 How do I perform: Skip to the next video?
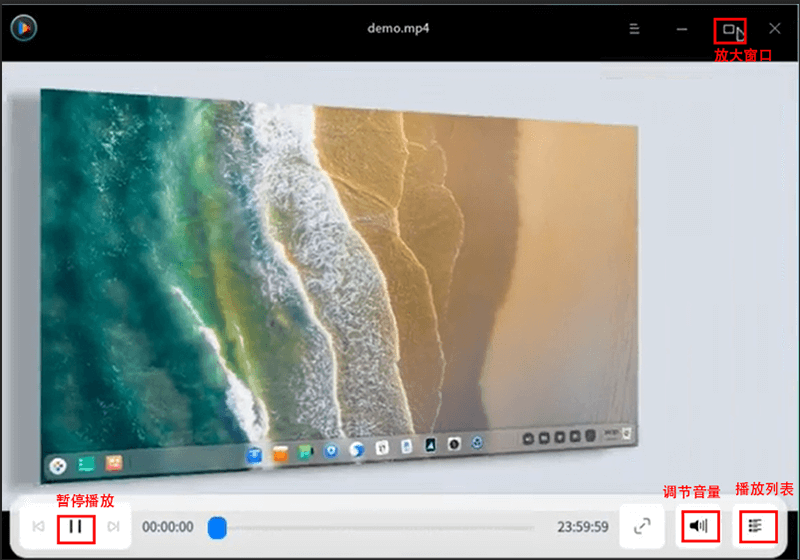(113, 526)
